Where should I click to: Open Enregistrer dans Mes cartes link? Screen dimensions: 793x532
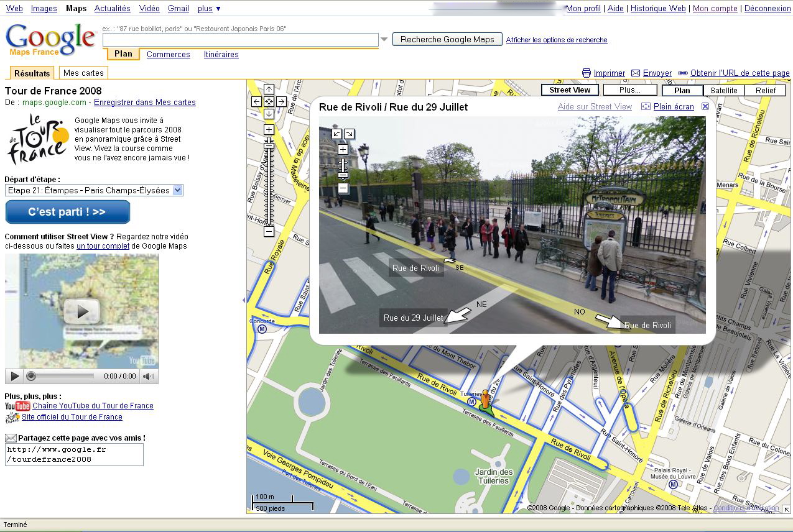pos(145,103)
